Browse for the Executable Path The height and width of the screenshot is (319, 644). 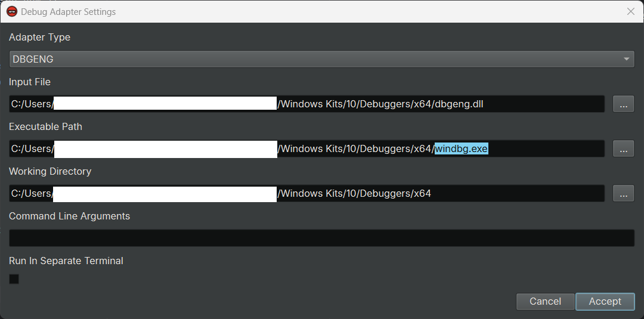[624, 148]
